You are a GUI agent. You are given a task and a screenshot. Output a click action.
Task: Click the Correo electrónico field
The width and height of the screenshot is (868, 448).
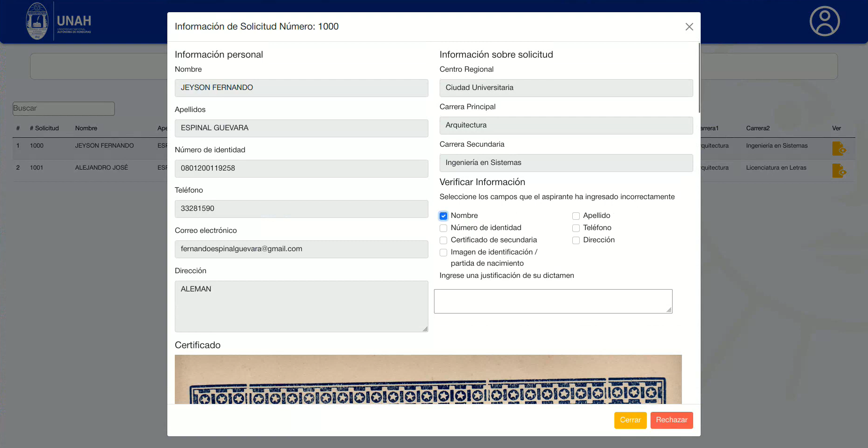point(301,249)
